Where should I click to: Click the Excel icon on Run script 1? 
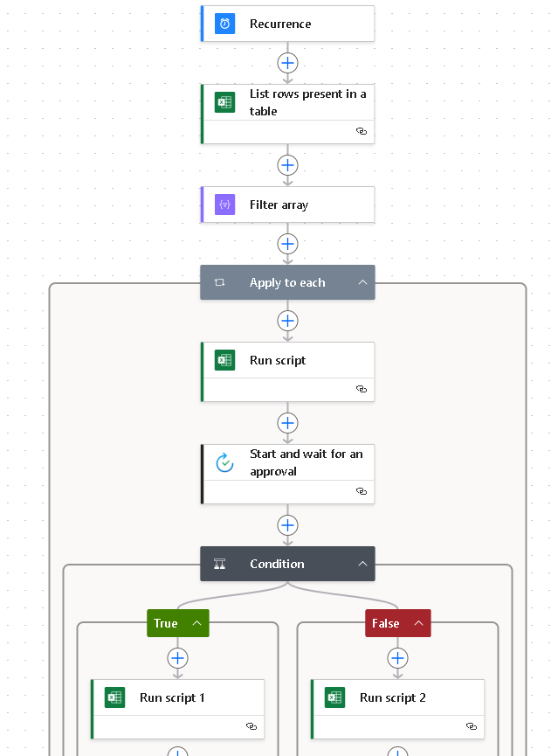tap(114, 697)
